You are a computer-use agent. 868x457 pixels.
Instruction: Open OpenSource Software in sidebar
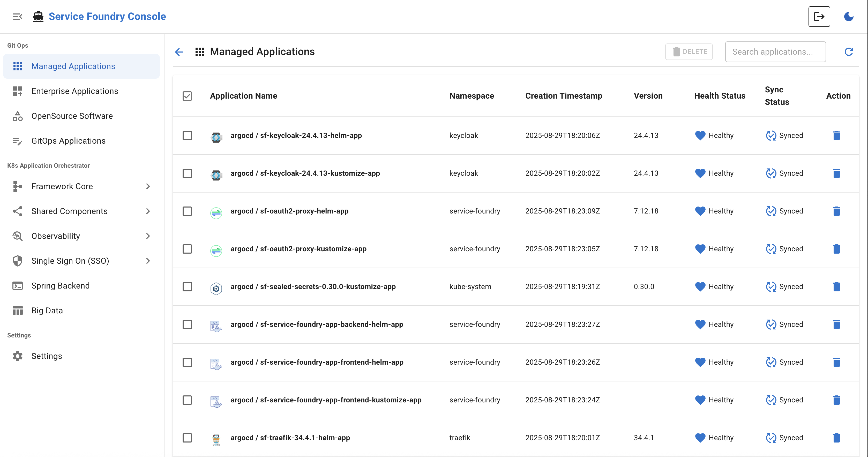81,116
